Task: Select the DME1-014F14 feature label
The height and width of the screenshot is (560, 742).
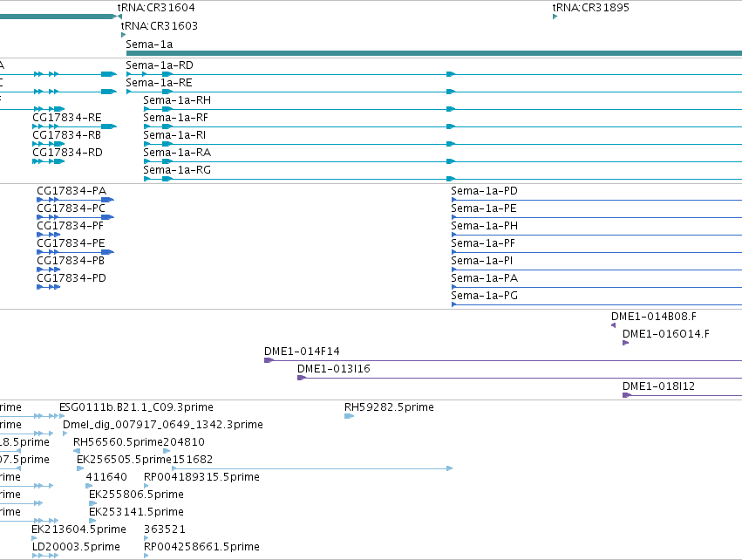Action: (302, 352)
